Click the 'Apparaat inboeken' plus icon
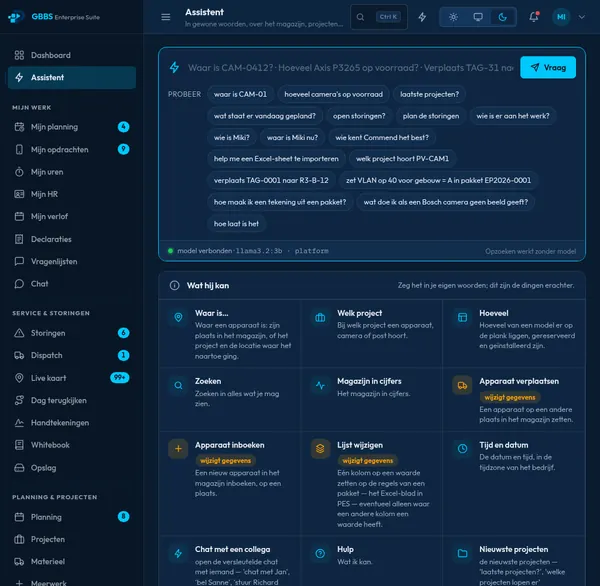The height and width of the screenshot is (586, 600). click(178, 449)
